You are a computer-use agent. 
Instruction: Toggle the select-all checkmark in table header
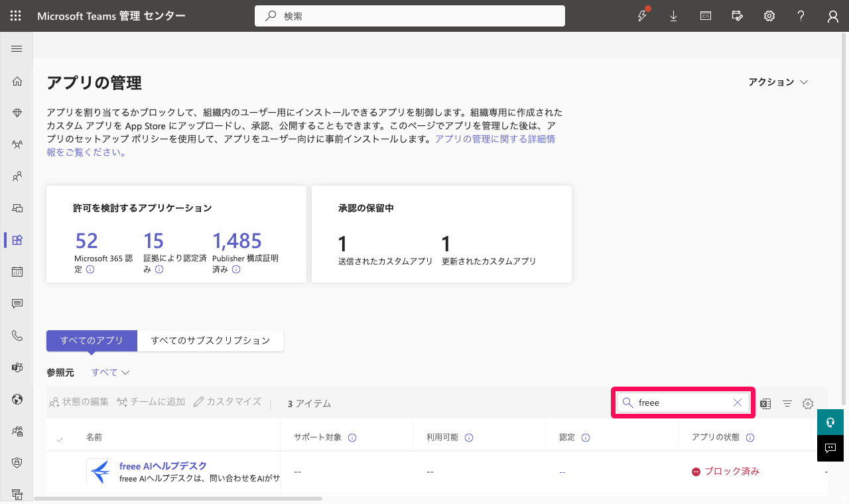60,439
